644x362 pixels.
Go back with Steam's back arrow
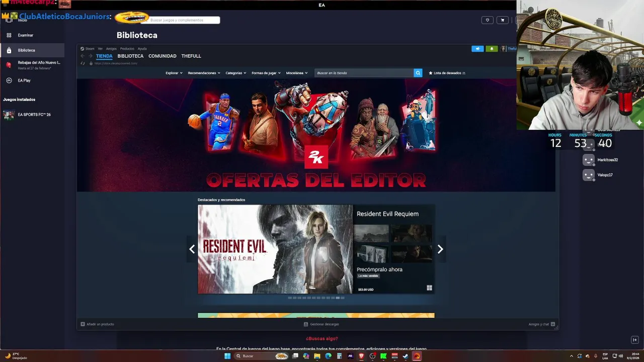[x=83, y=56]
